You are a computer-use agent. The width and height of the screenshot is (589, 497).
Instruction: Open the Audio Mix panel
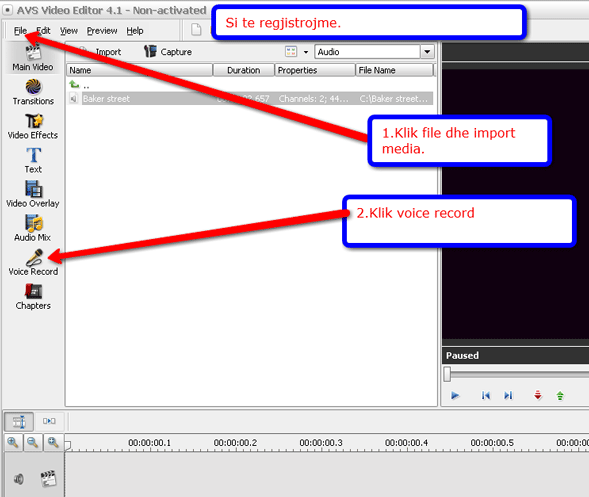(33, 228)
